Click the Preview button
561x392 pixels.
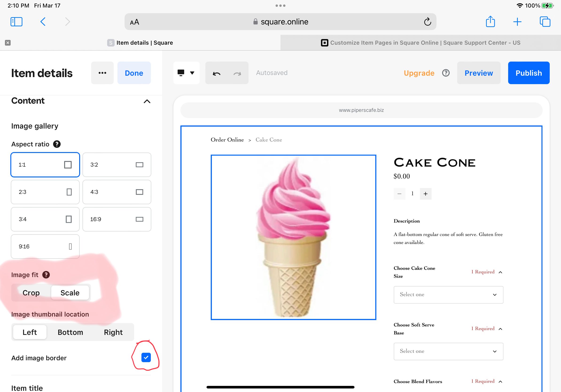click(479, 73)
